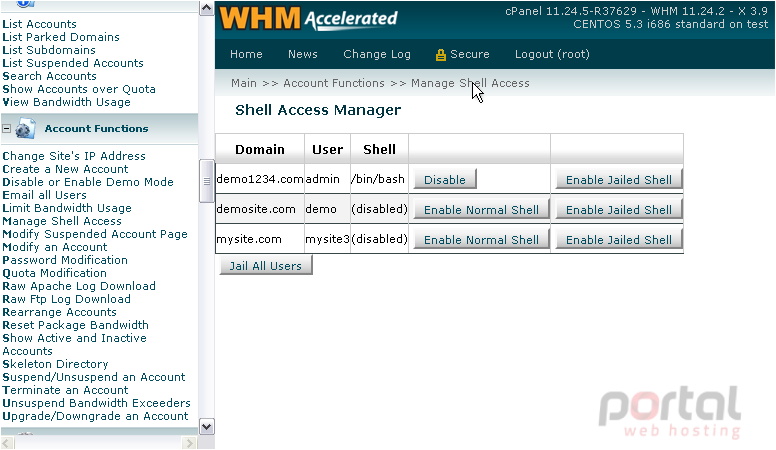Open Change Site's IP Address

(74, 156)
